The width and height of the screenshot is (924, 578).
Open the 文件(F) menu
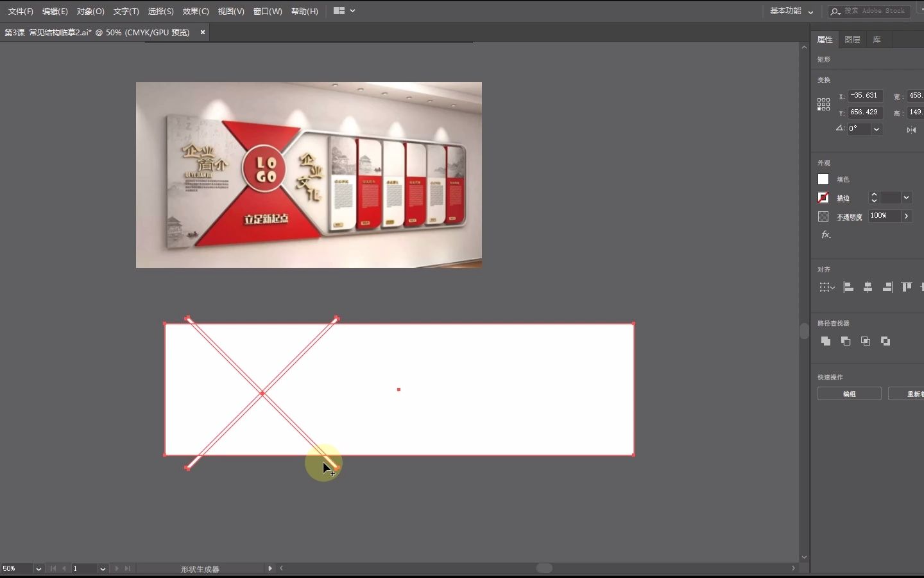[x=21, y=11]
